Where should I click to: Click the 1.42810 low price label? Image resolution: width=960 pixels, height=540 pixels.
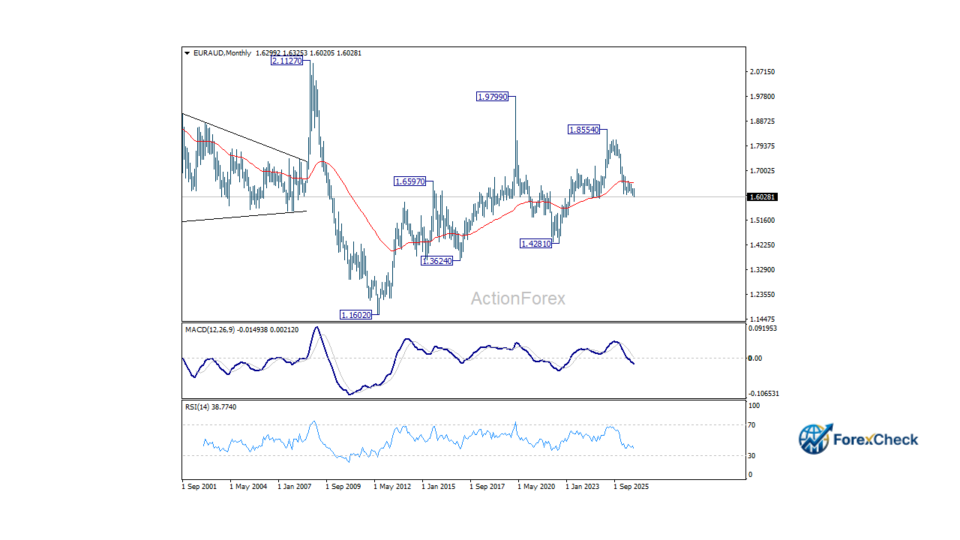coord(536,244)
